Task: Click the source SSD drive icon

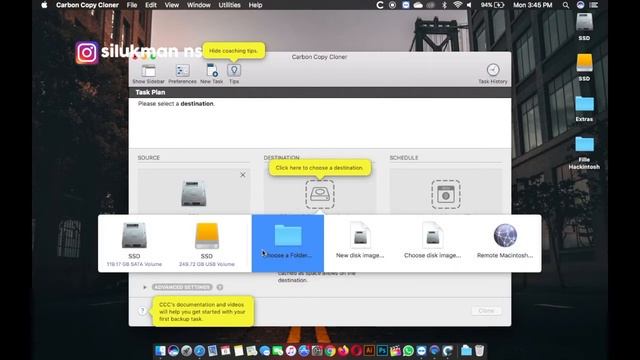Action: [193, 194]
